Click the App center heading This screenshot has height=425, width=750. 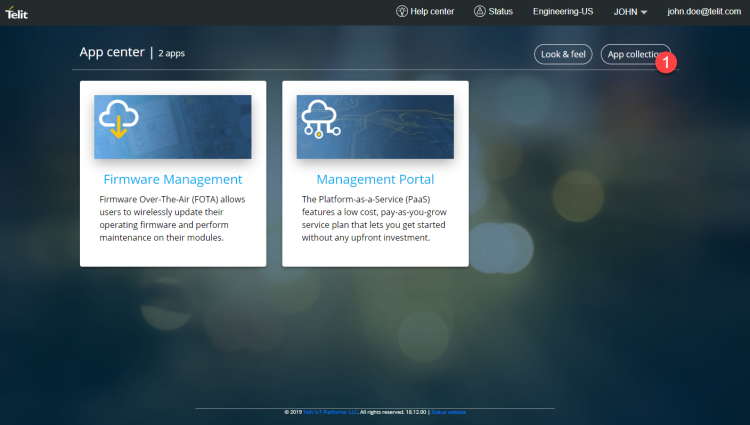[x=112, y=52]
